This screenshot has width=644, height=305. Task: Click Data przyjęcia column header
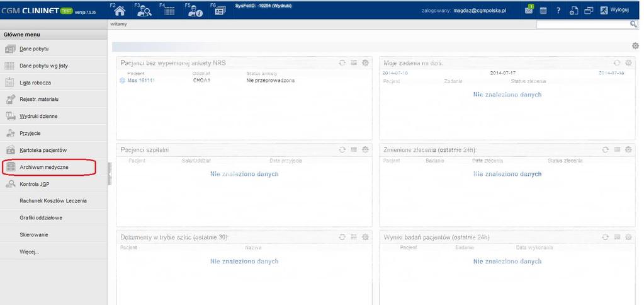coord(286,161)
